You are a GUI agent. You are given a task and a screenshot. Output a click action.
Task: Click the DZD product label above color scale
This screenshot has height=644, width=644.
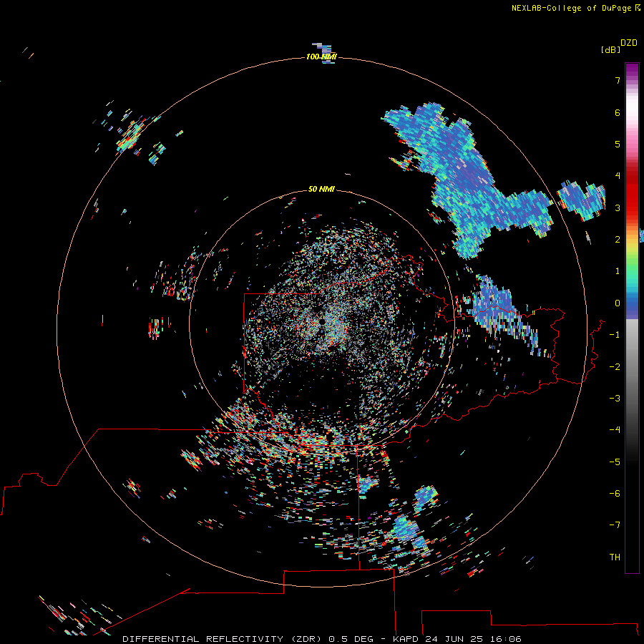pos(629,42)
